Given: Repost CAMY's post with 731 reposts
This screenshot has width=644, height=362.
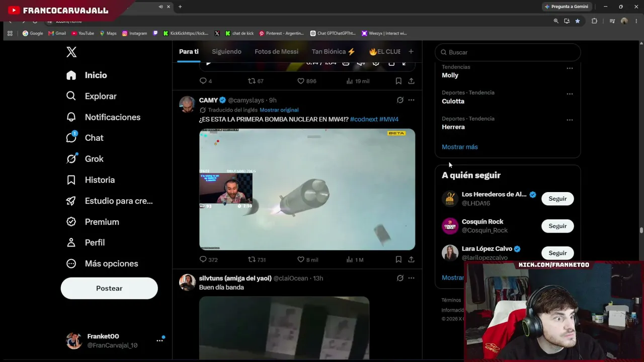Looking at the screenshot, I should point(252,259).
